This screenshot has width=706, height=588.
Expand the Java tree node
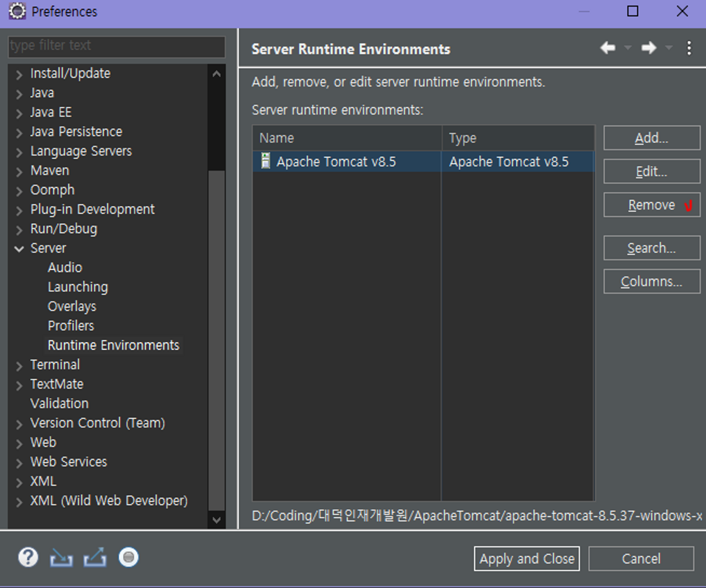[x=19, y=94]
